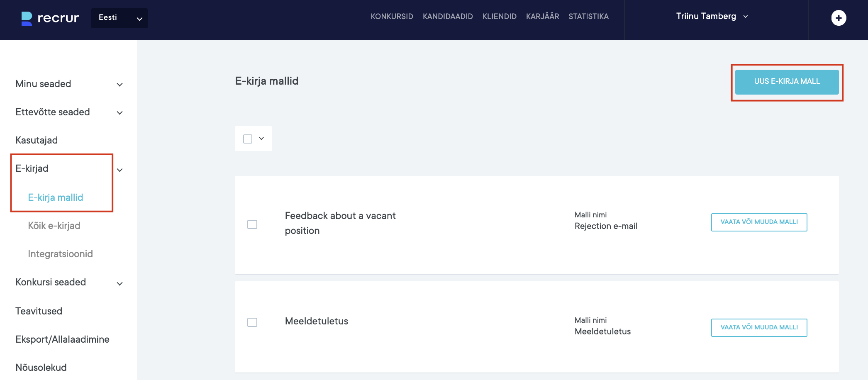The image size is (868, 380).
Task: Open Integratsioonid in the sidebar
Action: 60,254
